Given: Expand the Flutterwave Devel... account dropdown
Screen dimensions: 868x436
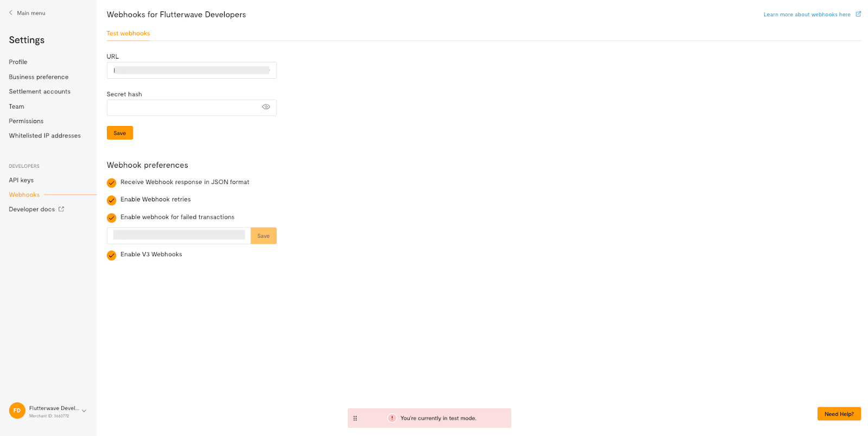Looking at the screenshot, I should point(84,411).
